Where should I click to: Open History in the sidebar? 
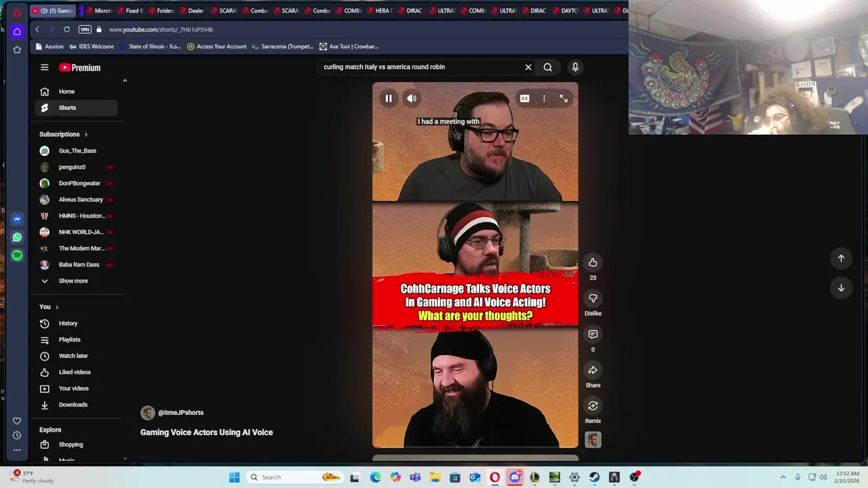tap(76, 323)
